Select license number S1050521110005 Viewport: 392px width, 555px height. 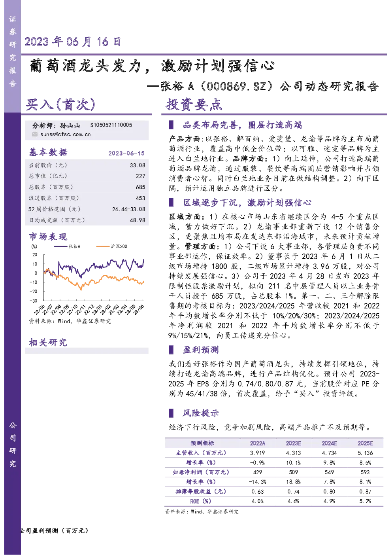pyautogui.click(x=111, y=125)
